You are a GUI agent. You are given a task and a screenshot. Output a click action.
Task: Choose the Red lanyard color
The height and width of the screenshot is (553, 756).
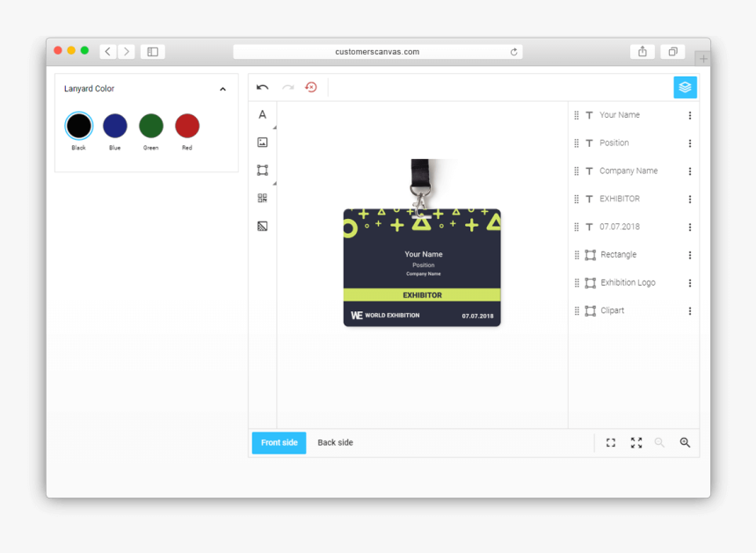click(187, 126)
